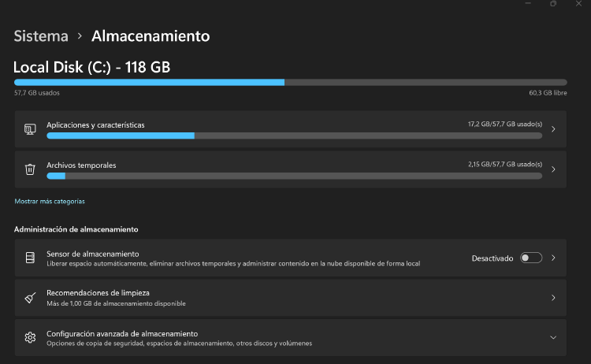591x364 pixels.
Task: Click the Aplicaciones y características usage bar
Action: tap(294, 136)
